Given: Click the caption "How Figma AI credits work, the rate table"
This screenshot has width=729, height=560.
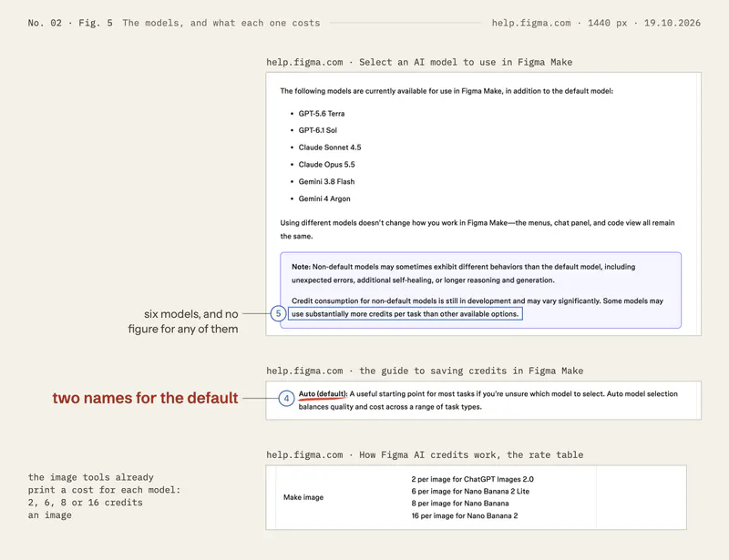Looking at the screenshot, I should tap(471, 455).
